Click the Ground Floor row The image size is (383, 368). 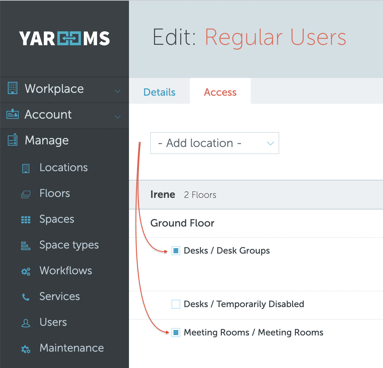(x=256, y=223)
